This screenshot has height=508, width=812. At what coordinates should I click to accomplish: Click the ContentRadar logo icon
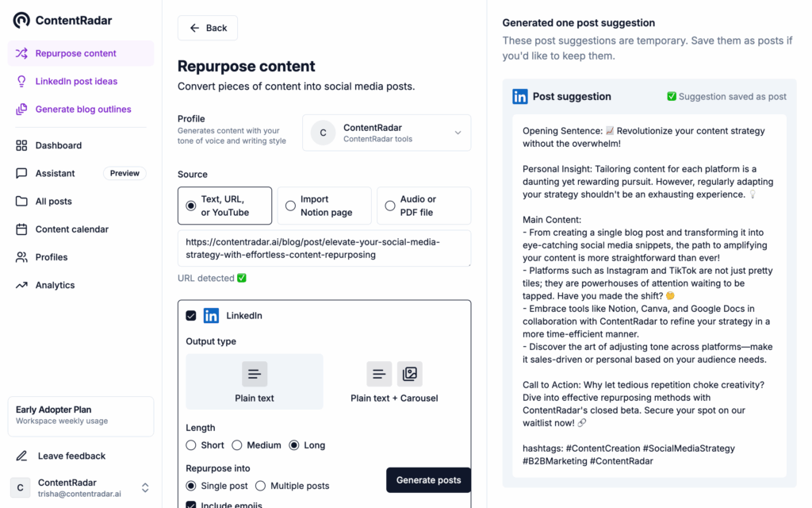pos(21,20)
